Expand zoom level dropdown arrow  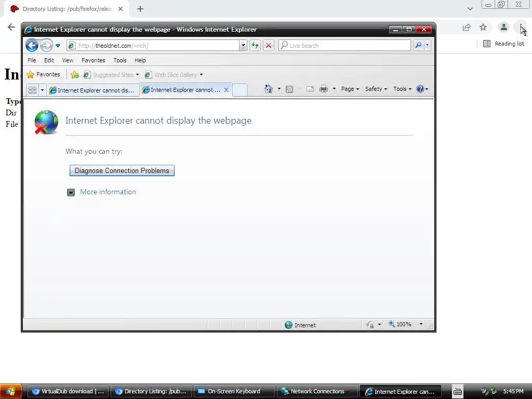(421, 324)
